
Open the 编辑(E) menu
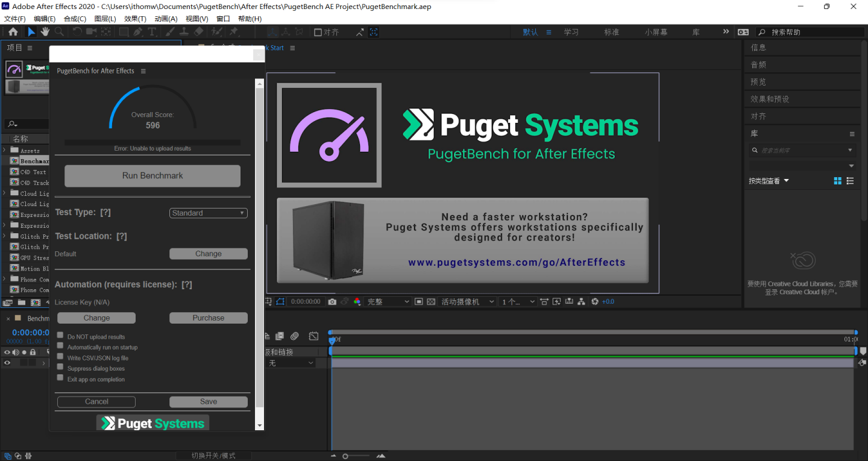click(45, 19)
